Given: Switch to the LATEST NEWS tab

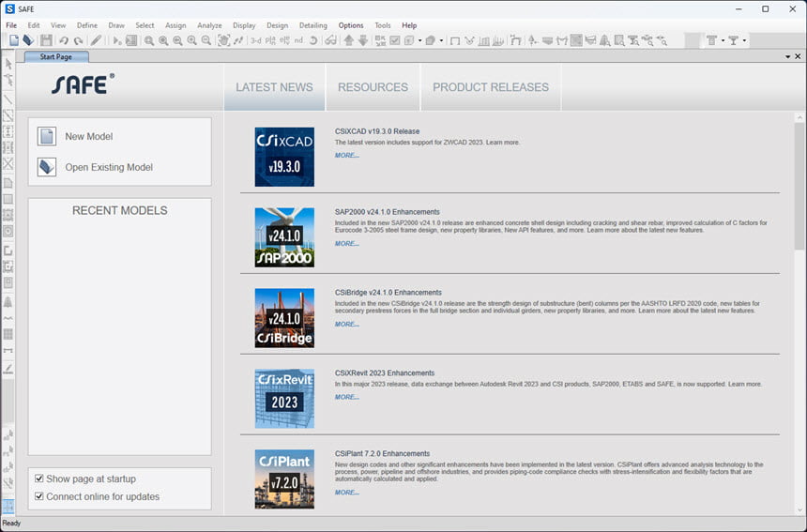Looking at the screenshot, I should (x=274, y=87).
